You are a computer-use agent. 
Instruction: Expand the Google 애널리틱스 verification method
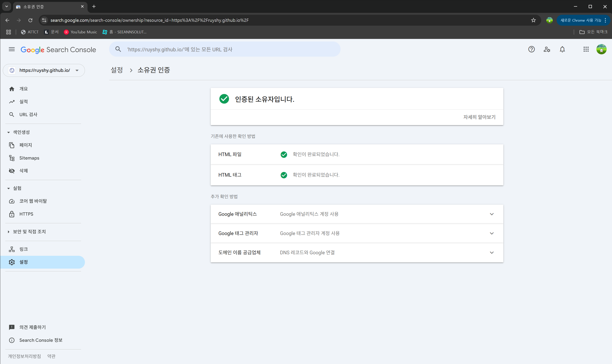pos(492,214)
